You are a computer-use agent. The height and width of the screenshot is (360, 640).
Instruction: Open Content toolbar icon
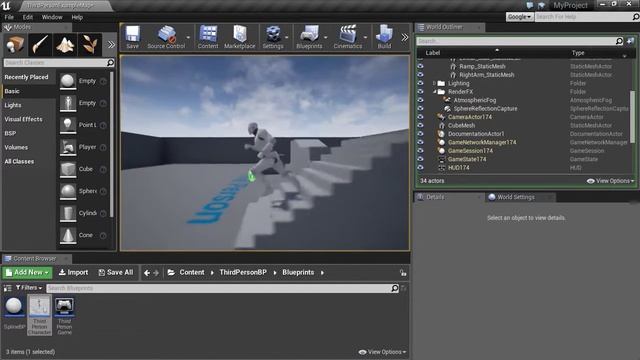pos(208,37)
